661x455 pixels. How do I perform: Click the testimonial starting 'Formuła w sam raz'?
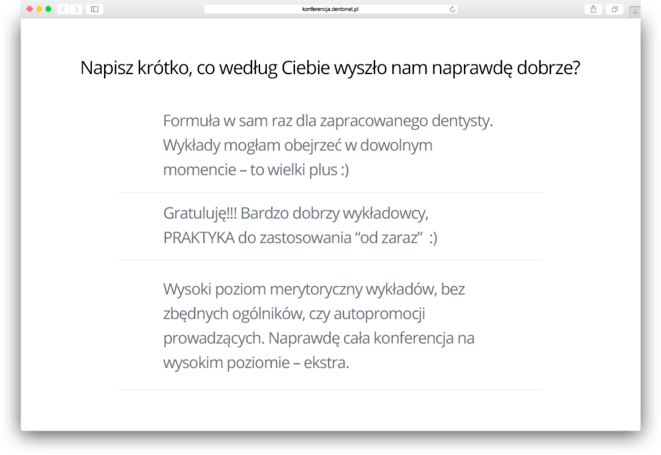pos(328,121)
